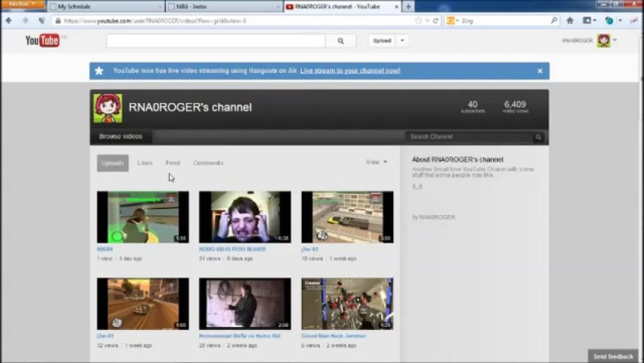Open the RNA0ROGER account menu arrow

[x=615, y=40]
